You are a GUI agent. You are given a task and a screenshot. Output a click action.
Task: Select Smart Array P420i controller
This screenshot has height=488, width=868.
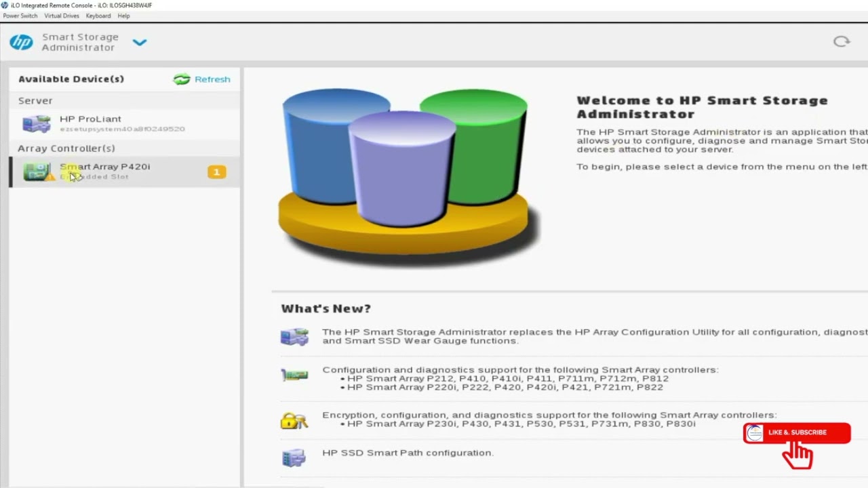[125, 171]
